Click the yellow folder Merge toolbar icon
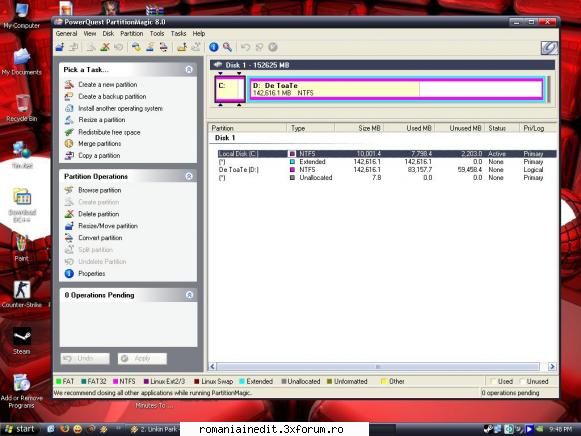This screenshot has height=436, width=581. pos(182,47)
